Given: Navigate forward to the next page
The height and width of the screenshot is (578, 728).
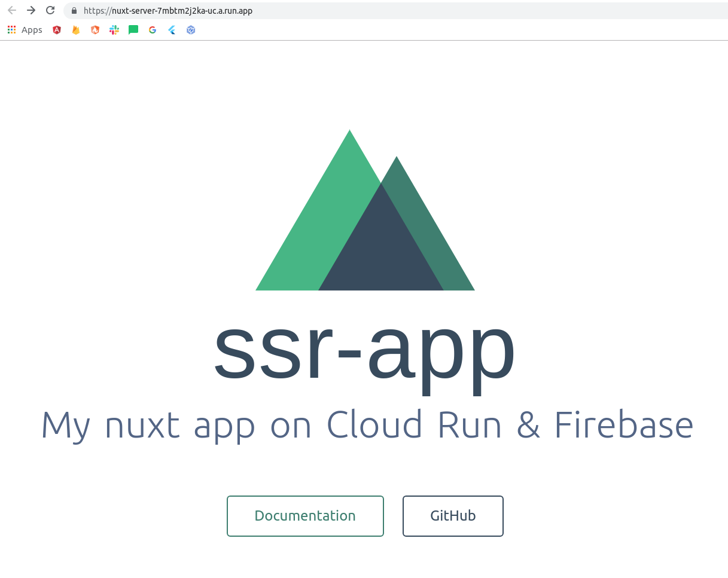Looking at the screenshot, I should pos(31,10).
